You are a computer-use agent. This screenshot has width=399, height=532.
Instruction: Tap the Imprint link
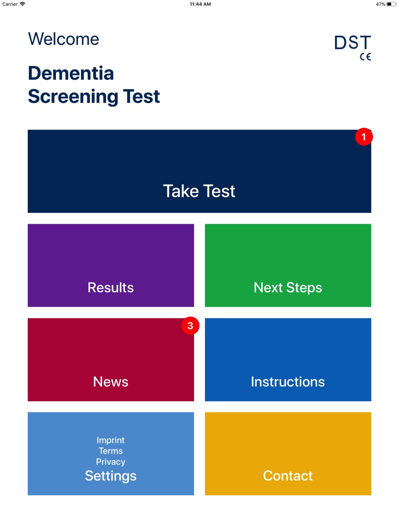[x=111, y=440]
